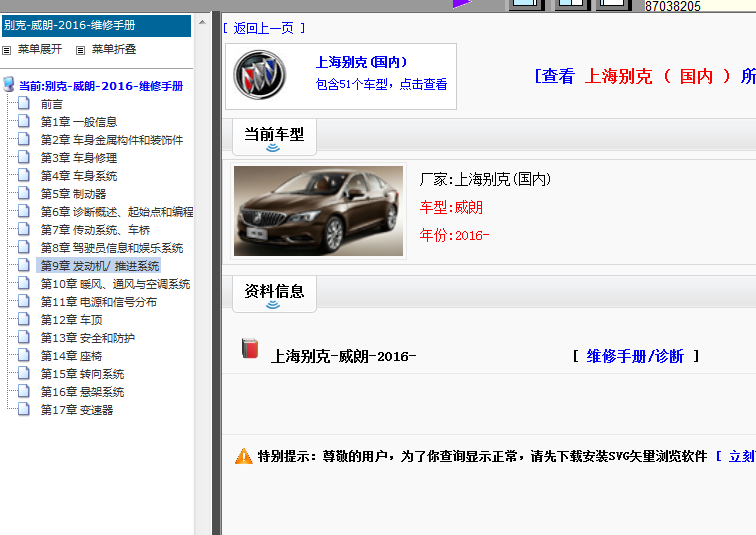Click the text 年份:2016-

click(x=454, y=235)
